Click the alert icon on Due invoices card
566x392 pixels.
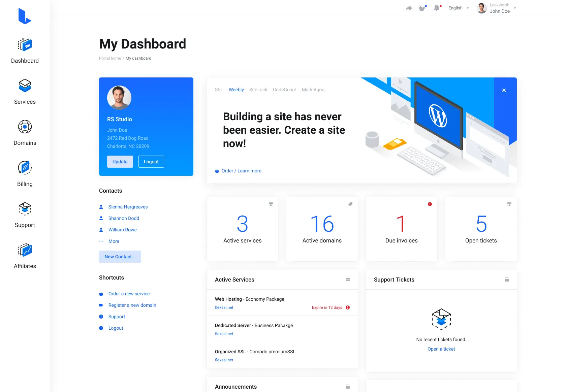pos(430,204)
